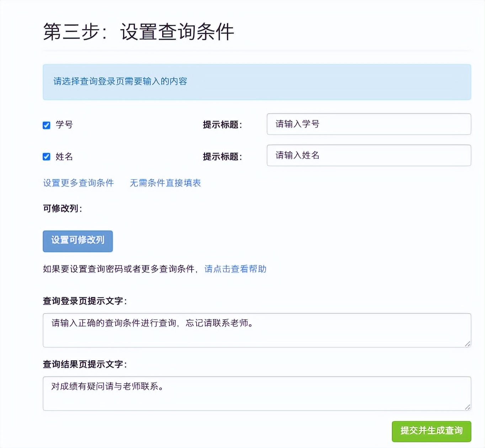Focus the 请输入姓名 hint title field
The height and width of the screenshot is (448, 485).
click(369, 155)
